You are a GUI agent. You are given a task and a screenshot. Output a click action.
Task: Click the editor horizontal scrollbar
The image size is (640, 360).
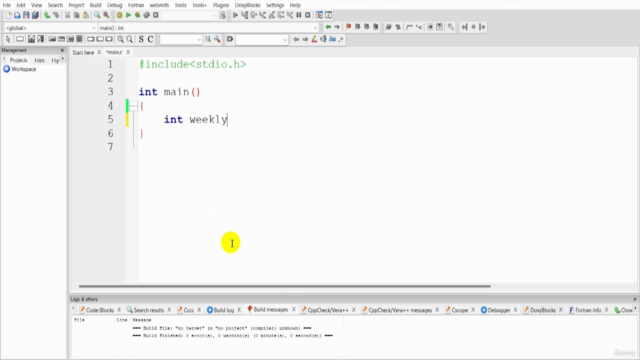pos(284,286)
